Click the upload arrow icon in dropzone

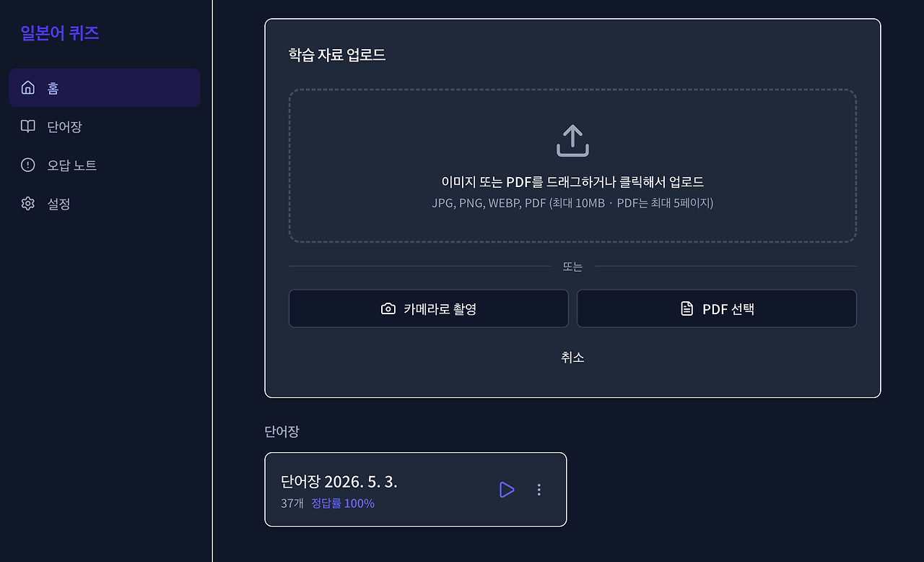tap(572, 141)
